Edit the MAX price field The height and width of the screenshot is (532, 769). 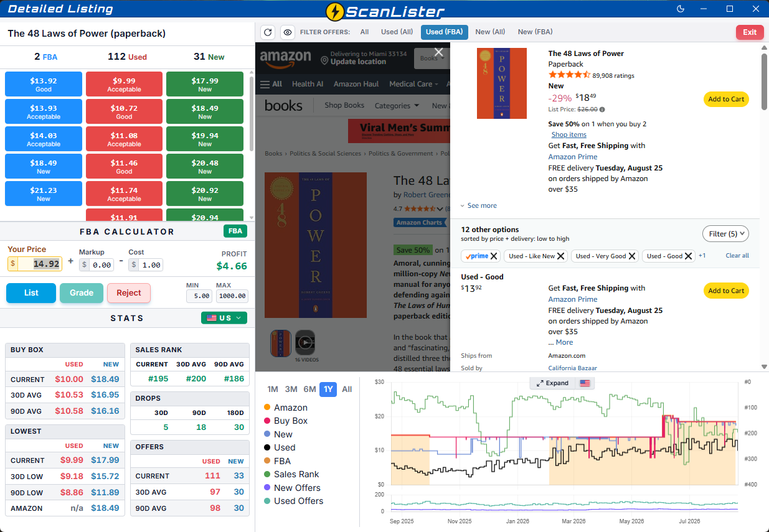tap(232, 296)
